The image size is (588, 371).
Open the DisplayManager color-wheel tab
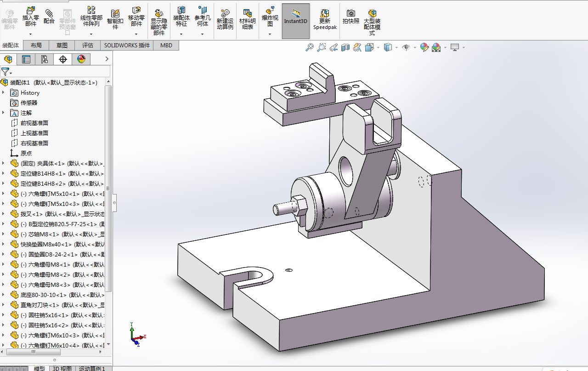[81, 59]
